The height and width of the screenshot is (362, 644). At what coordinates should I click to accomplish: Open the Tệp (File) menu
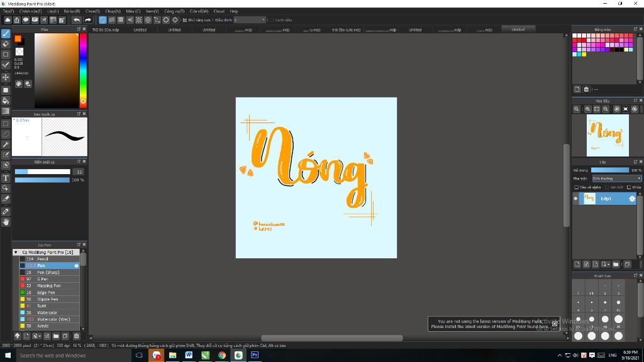point(8,11)
